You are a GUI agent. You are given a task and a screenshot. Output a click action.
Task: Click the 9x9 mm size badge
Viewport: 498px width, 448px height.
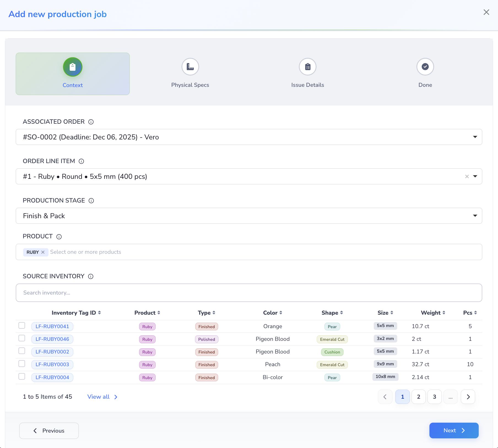(x=385, y=364)
